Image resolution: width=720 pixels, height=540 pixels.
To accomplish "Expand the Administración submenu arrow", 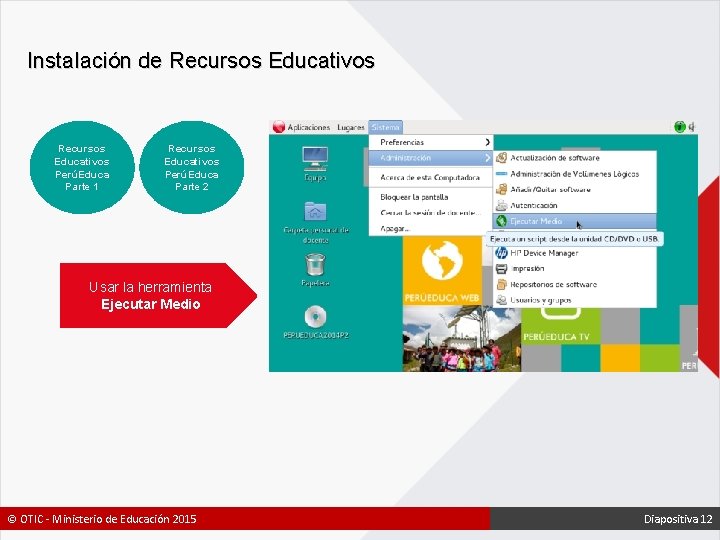I will 487,158.
